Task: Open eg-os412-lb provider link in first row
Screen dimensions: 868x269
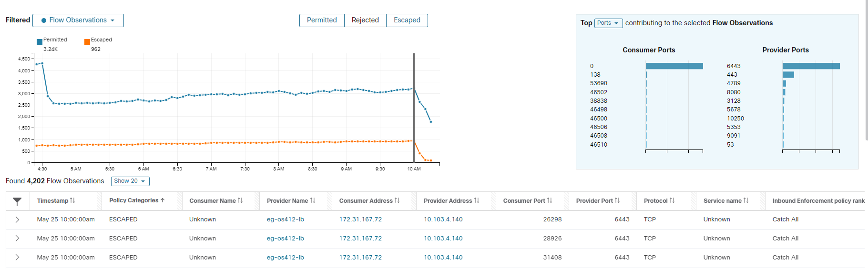Action: 285,219
